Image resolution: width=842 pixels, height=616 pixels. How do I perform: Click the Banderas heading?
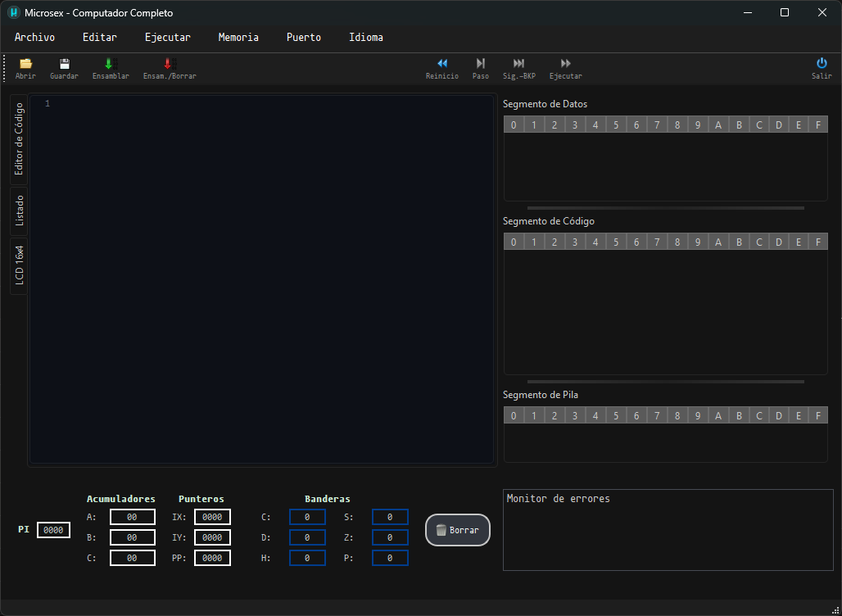pos(328,499)
